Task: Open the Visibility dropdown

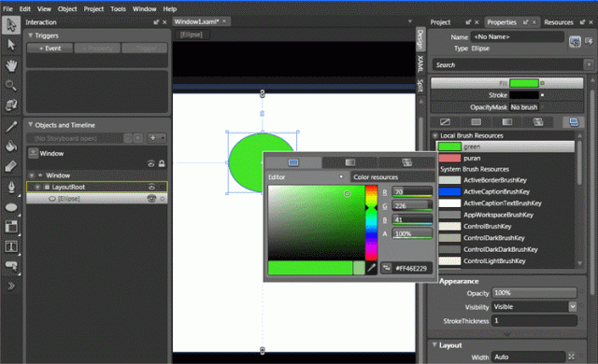Action: [x=573, y=306]
